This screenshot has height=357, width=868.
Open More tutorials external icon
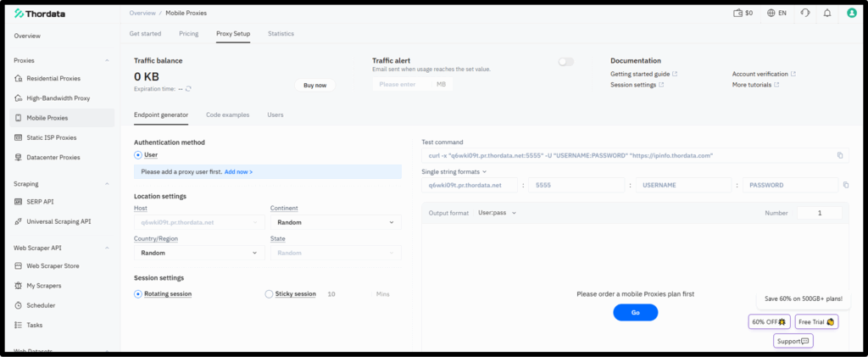pos(776,85)
